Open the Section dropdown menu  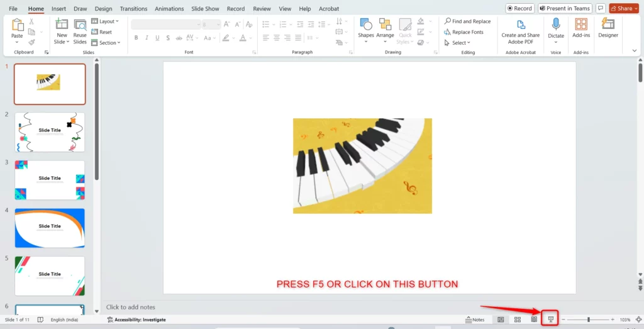106,43
